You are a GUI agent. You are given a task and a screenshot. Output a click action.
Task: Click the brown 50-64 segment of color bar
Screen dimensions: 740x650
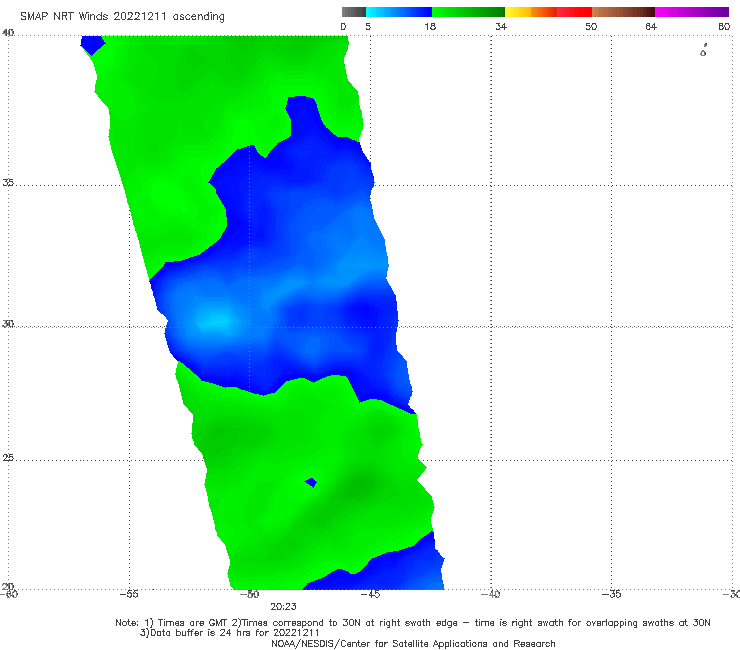623,12
